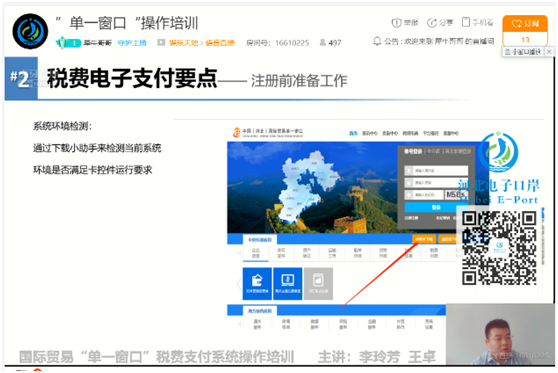
Task: Click the green level badge beside streamer name
Action: pos(68,43)
